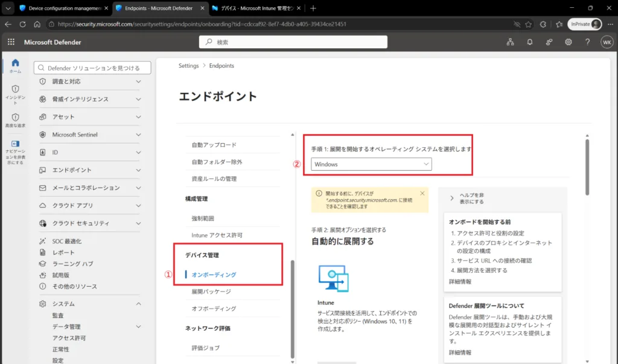Click the SOC 最適化 icon
Screen dimensions: 618x364
tap(43, 241)
